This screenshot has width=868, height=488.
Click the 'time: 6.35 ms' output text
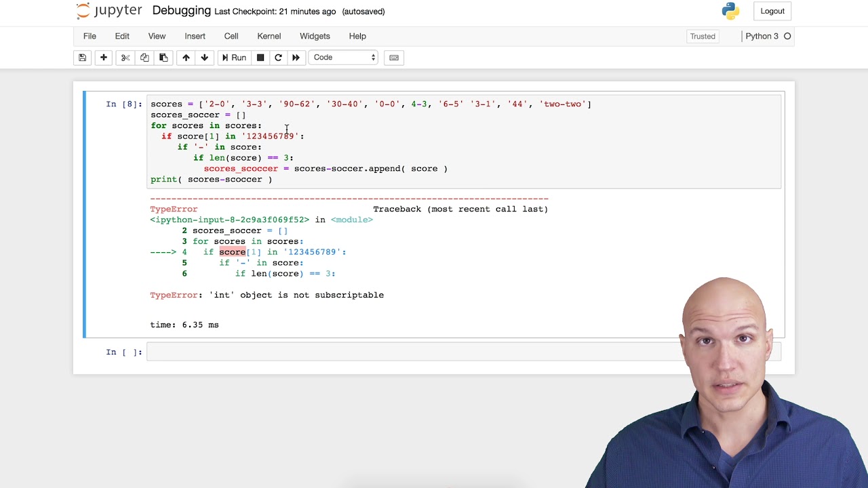pyautogui.click(x=184, y=325)
